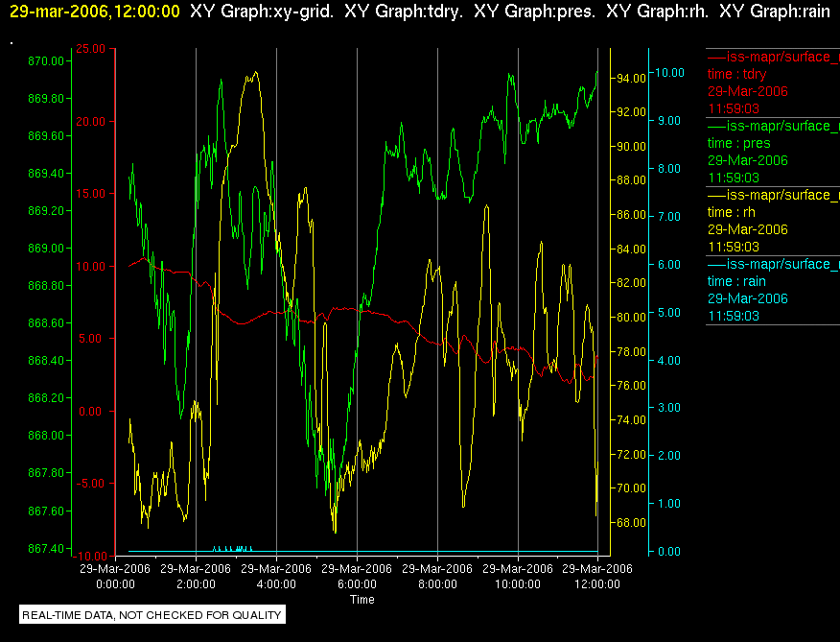
Task: Click the red temperature axis label -10.00
Action: (x=88, y=557)
